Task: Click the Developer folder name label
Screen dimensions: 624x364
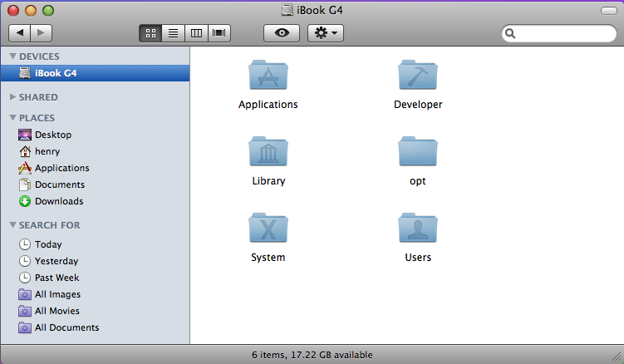Action: click(x=418, y=105)
